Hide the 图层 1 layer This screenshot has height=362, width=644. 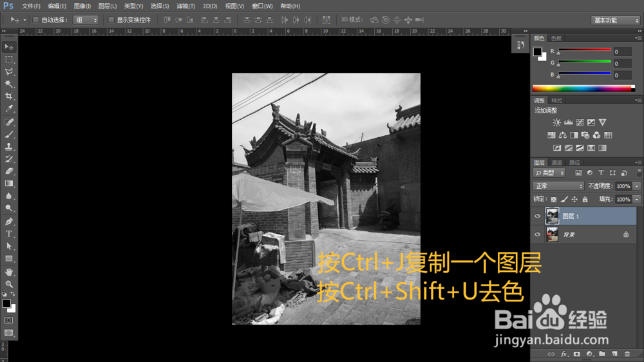[537, 216]
